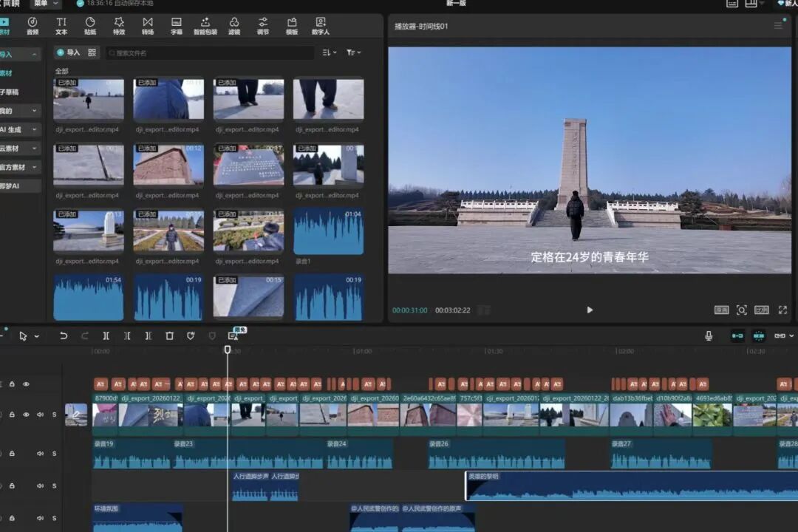This screenshot has height=532, width=798.
Task: Open the media sort order dropdown
Action: [329, 52]
